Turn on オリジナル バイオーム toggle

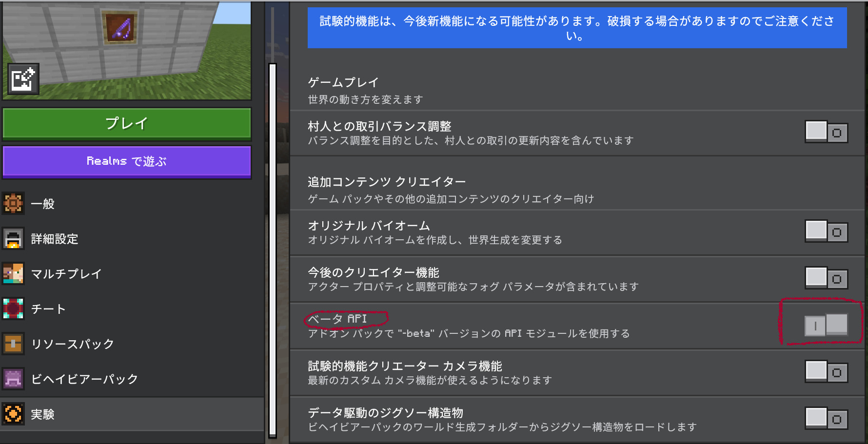(826, 232)
